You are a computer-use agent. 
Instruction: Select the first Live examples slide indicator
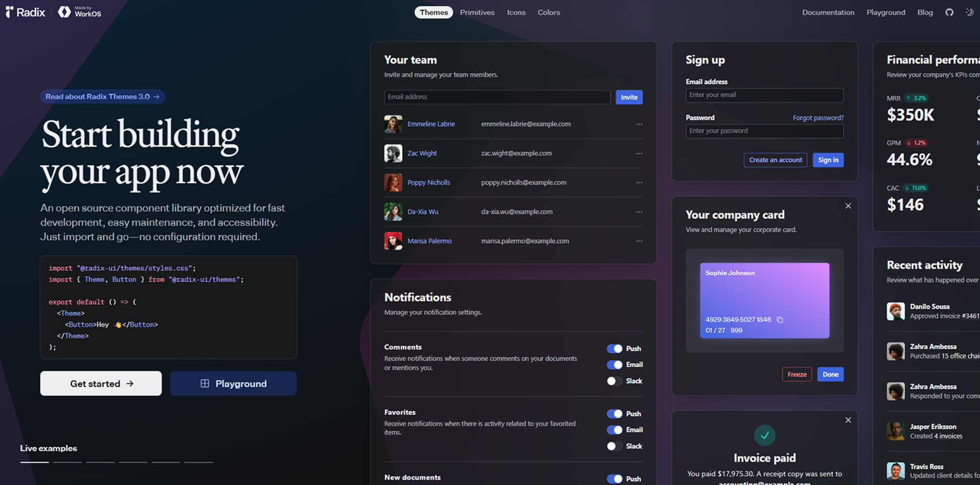(x=35, y=462)
